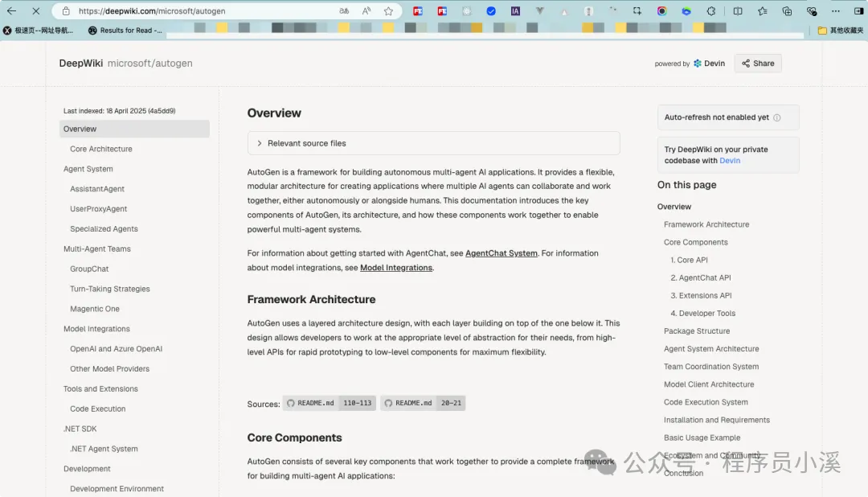Click the page URL in the address bar
Image resolution: width=868 pixels, height=497 pixels.
152,11
